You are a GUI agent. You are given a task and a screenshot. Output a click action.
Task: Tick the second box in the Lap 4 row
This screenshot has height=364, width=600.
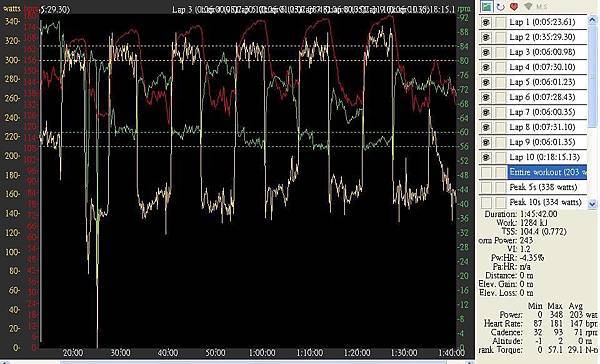pos(500,67)
